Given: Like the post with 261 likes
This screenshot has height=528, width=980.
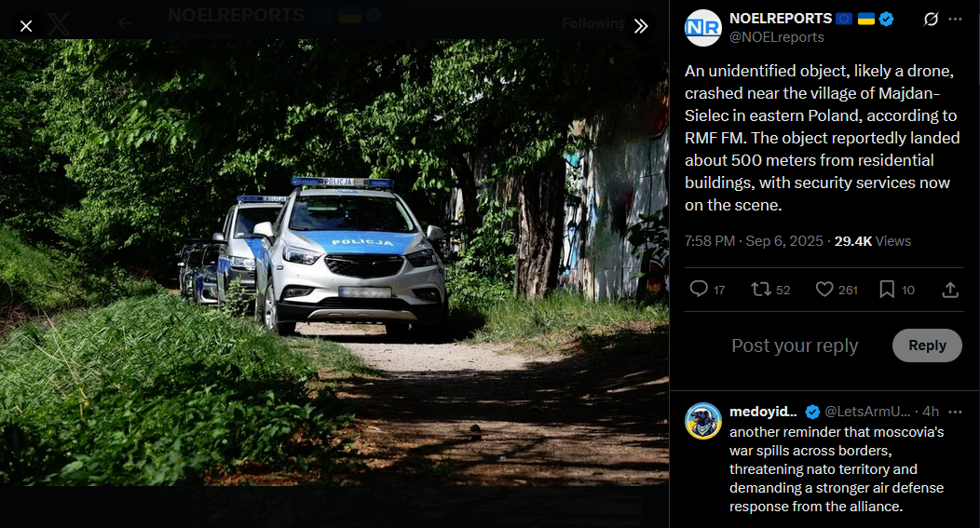Looking at the screenshot, I should [x=837, y=290].
